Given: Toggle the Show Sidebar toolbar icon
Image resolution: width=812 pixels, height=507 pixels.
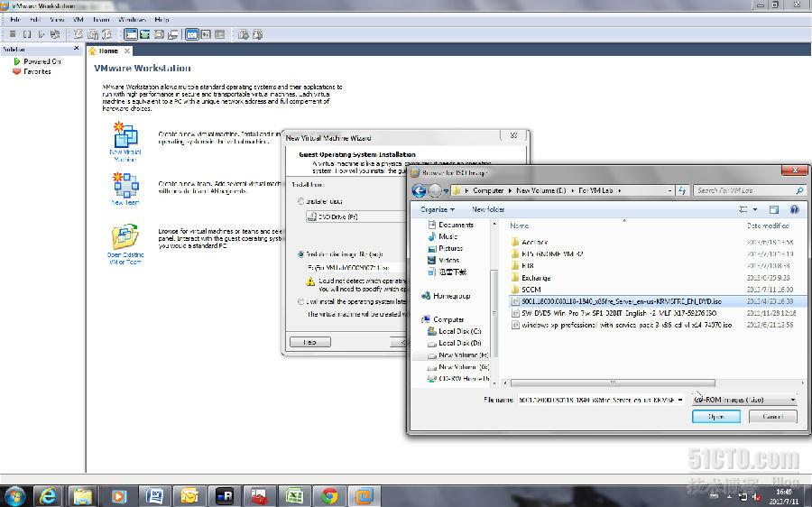Looking at the screenshot, I should click(131, 34).
